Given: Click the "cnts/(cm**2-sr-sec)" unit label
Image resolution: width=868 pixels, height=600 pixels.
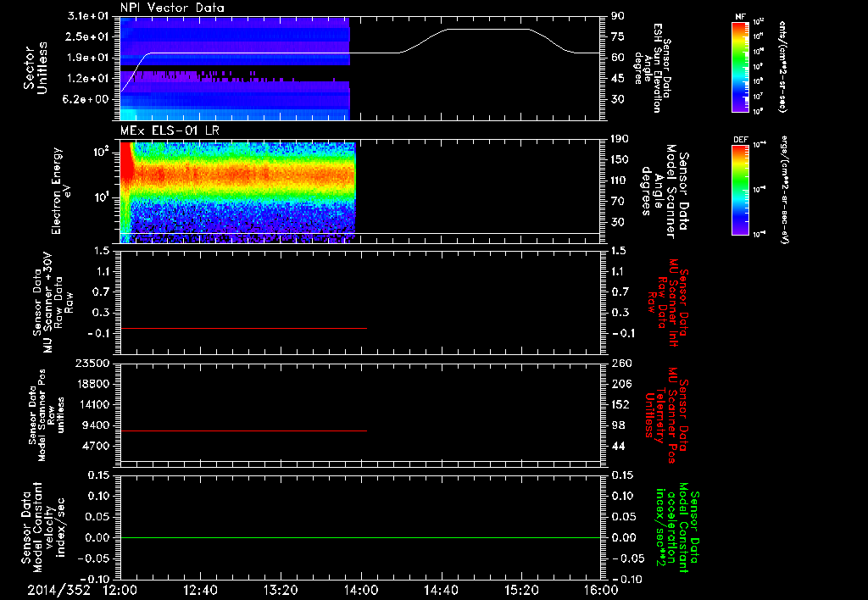Looking at the screenshot, I should tap(782, 67).
